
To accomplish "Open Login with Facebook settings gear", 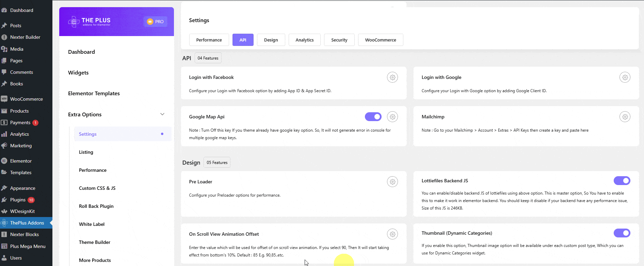I will click(x=392, y=77).
